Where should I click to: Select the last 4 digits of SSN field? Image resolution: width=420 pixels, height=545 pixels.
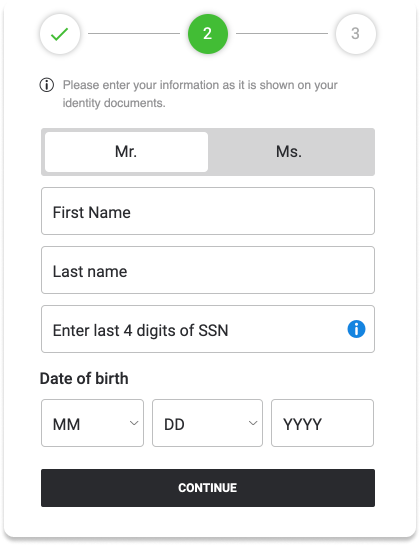208,329
